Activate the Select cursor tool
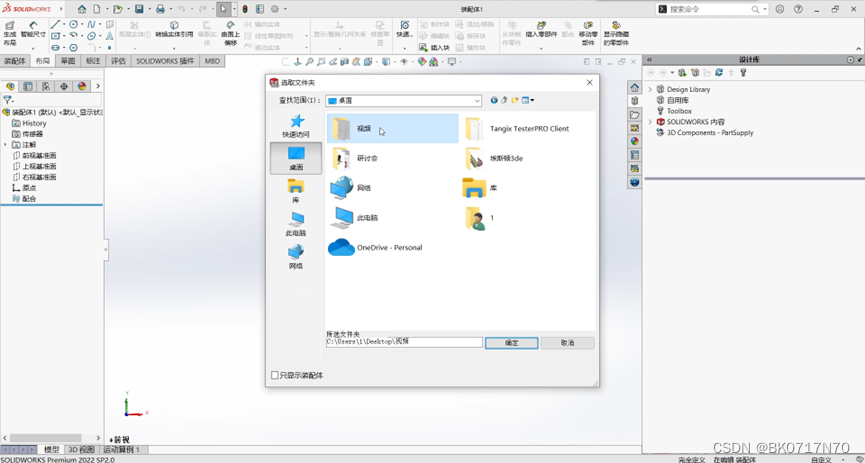865x463 pixels. 223,9
